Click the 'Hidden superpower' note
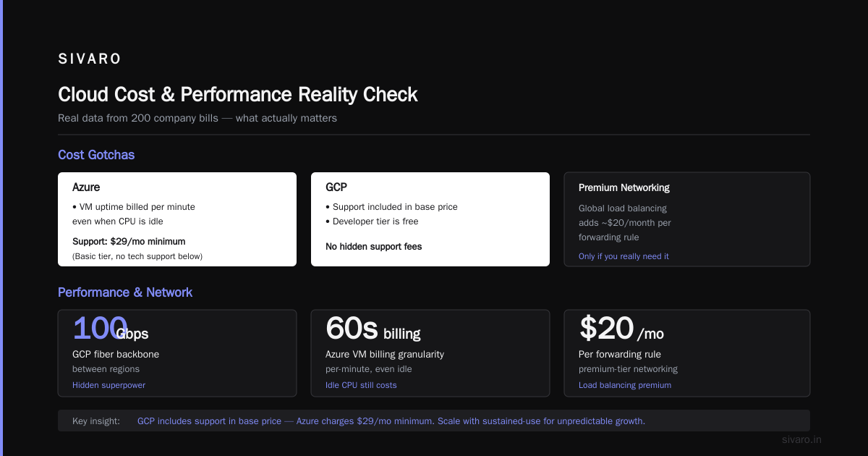The height and width of the screenshot is (456, 868). 109,385
